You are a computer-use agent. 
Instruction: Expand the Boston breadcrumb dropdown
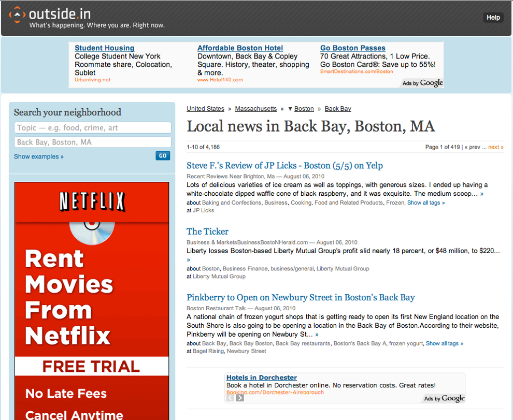click(291, 109)
